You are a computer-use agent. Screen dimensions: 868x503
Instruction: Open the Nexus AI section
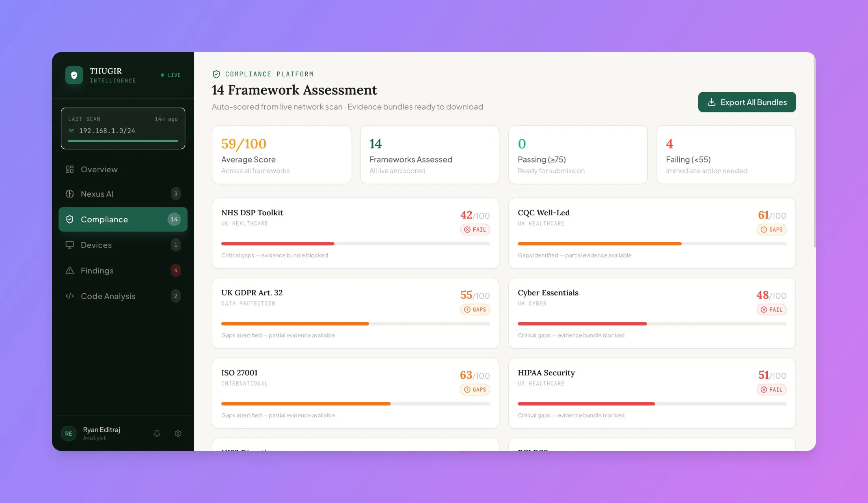pos(123,194)
